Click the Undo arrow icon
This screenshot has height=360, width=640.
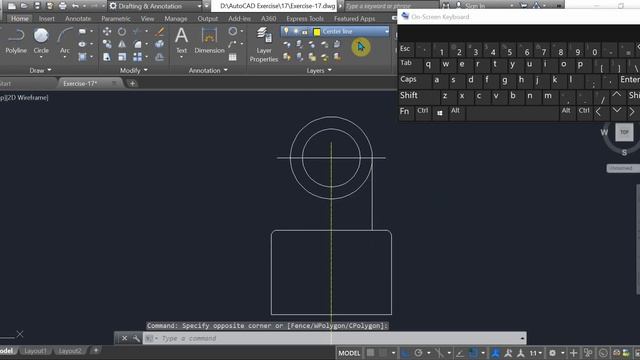(x=76, y=6)
